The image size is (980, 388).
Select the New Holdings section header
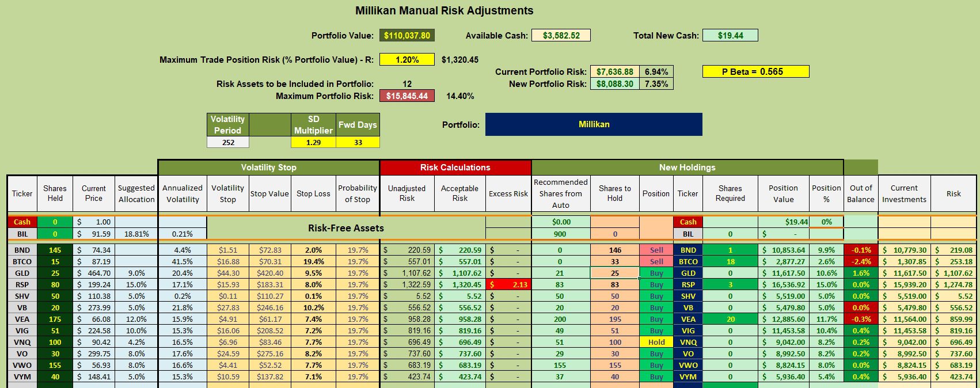687,168
